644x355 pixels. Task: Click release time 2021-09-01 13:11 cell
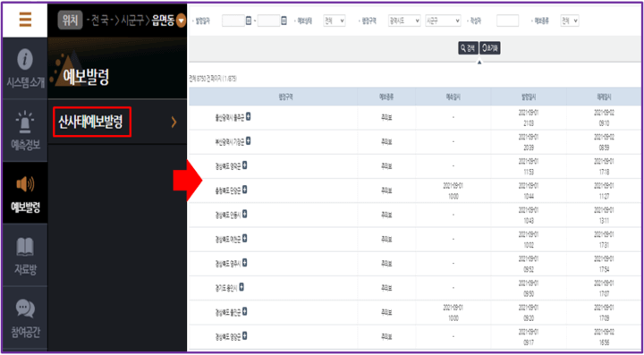pyautogui.click(x=604, y=215)
